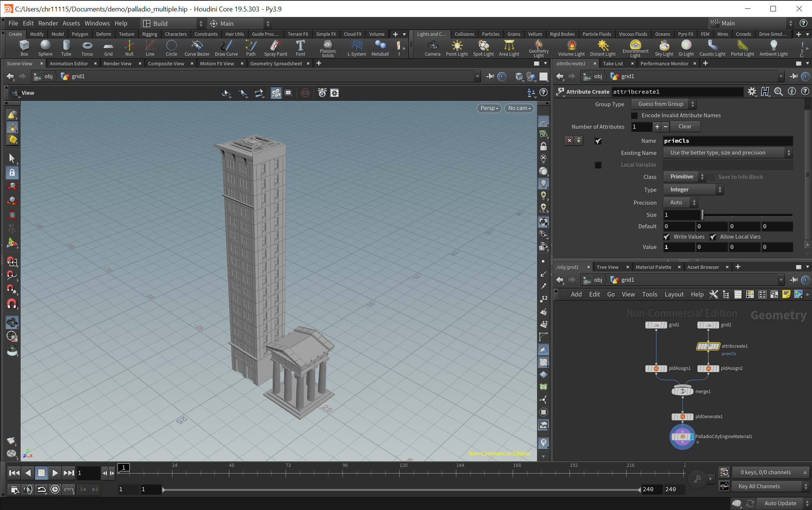Viewport: 812px width, 510px height.
Task: Open the Material Palette tab
Action: 653,267
